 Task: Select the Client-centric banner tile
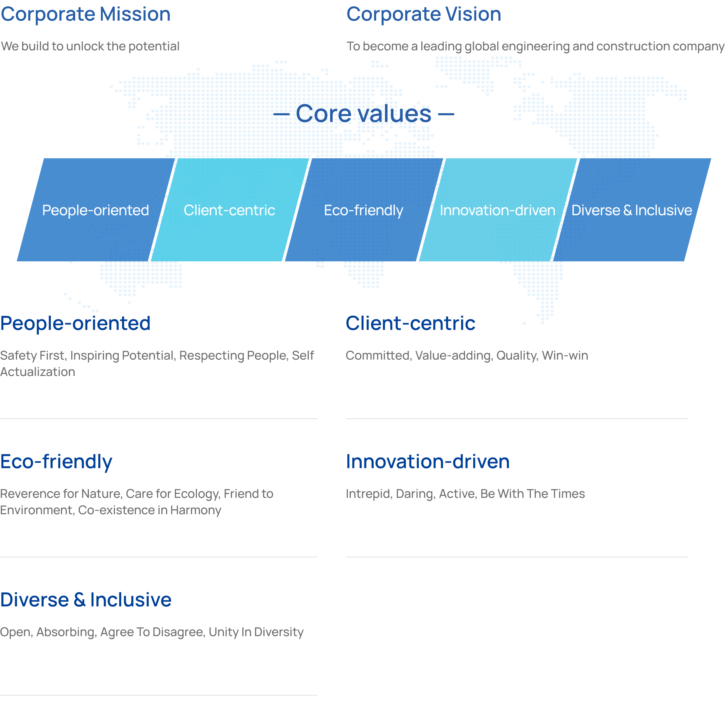coord(230,210)
